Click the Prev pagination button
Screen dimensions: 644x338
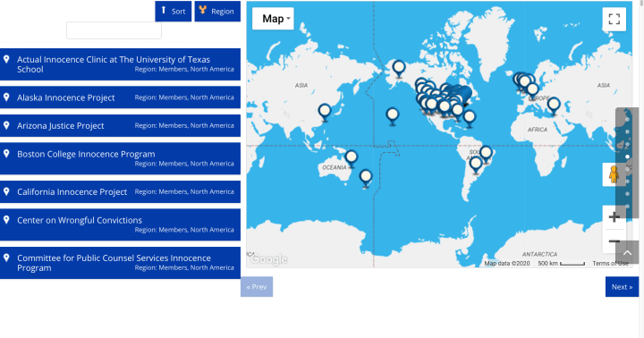[257, 287]
